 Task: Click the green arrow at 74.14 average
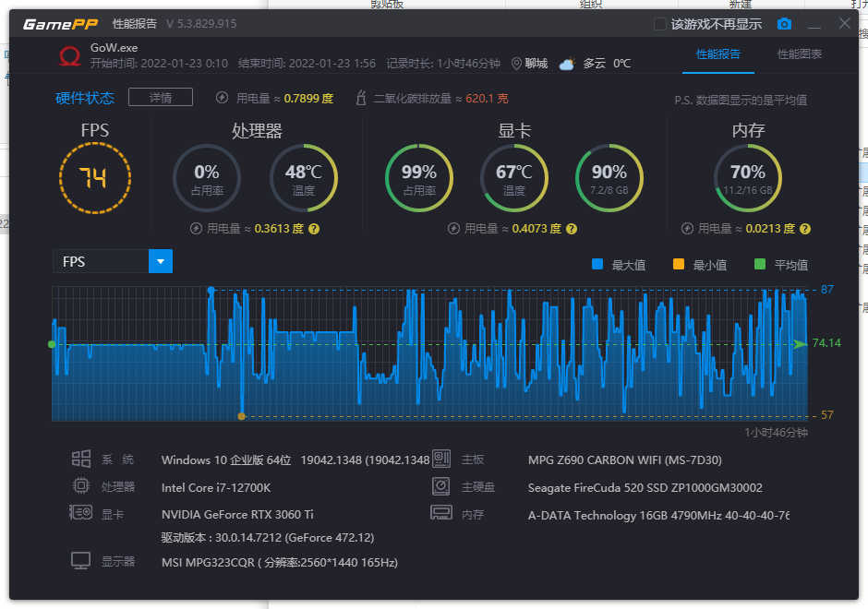[x=800, y=344]
